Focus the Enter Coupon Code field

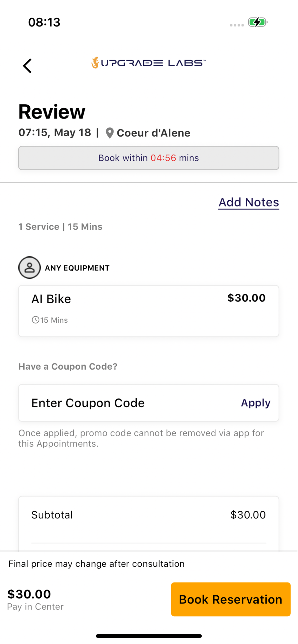(x=129, y=403)
